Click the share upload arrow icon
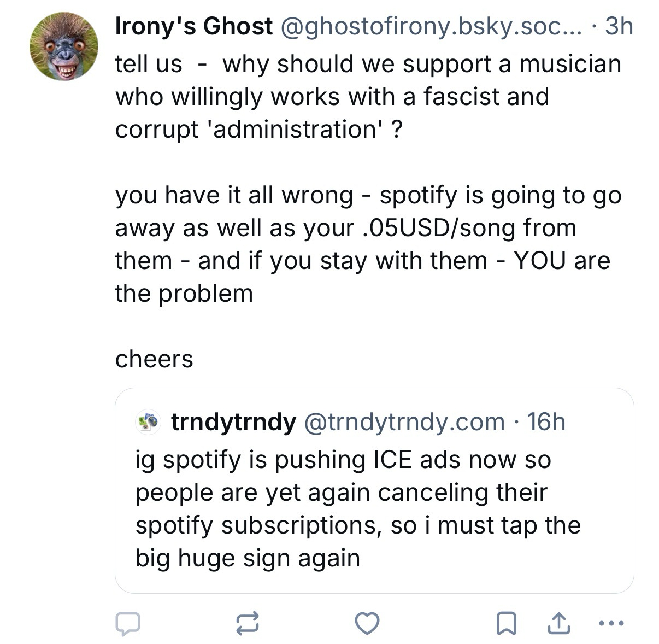659x644 pixels. click(x=558, y=623)
